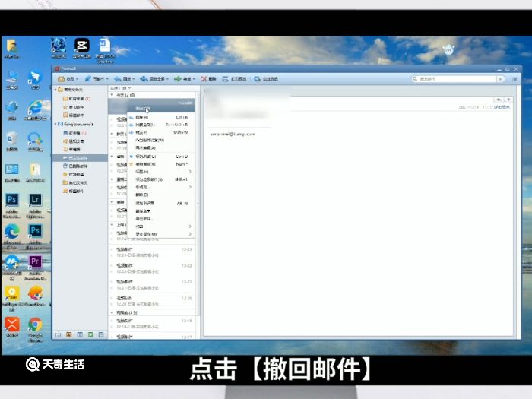Screen dimensions: 532x399
Task: Select the highlighted sent mail folder
Action: pos(80,158)
